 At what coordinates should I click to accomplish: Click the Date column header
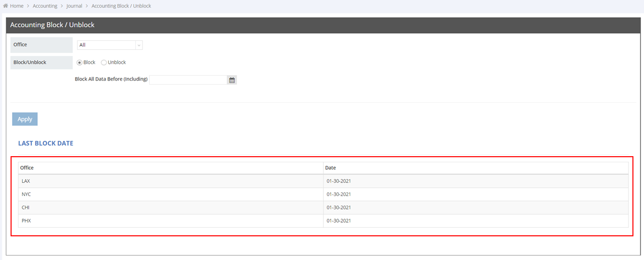point(331,168)
